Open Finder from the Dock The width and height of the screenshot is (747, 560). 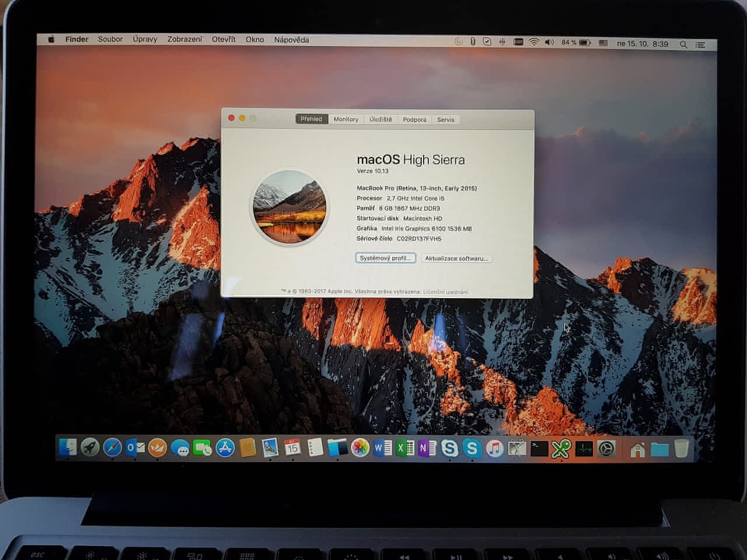[x=68, y=447]
